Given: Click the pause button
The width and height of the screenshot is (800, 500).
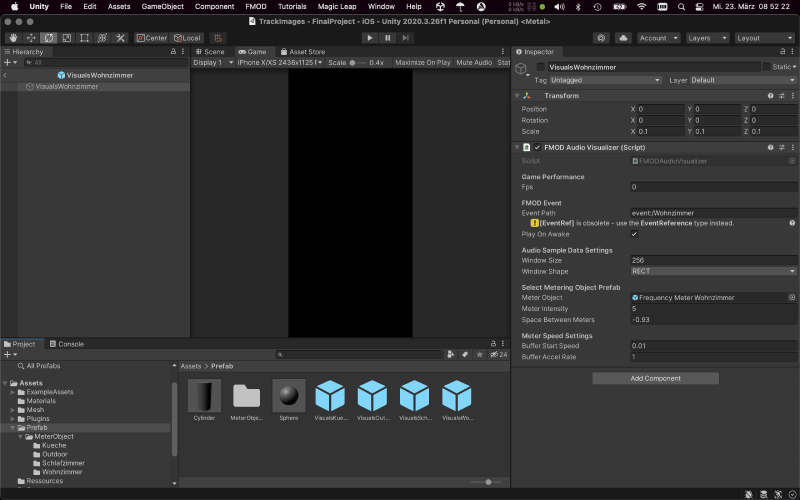Looking at the screenshot, I should click(387, 38).
